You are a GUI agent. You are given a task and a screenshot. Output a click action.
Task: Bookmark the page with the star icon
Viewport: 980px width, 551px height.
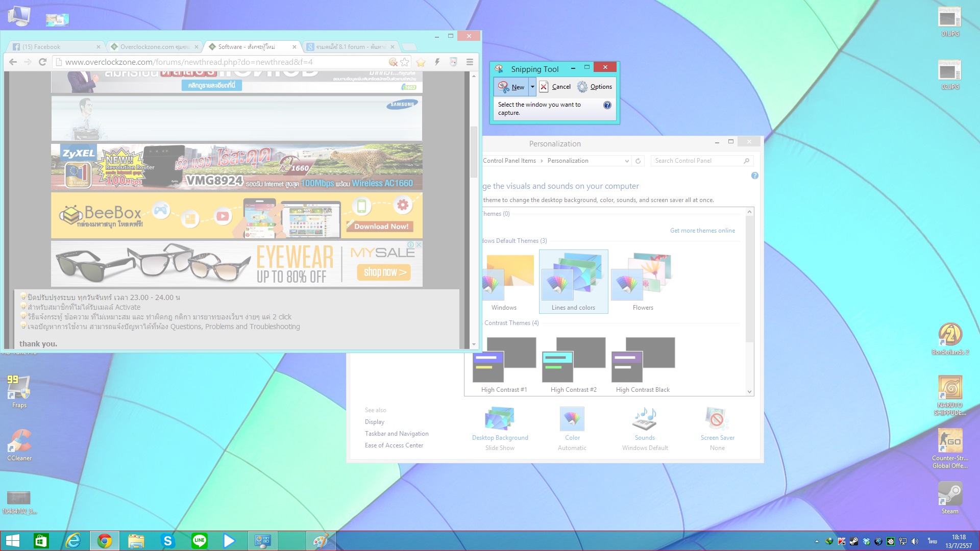pyautogui.click(x=405, y=62)
